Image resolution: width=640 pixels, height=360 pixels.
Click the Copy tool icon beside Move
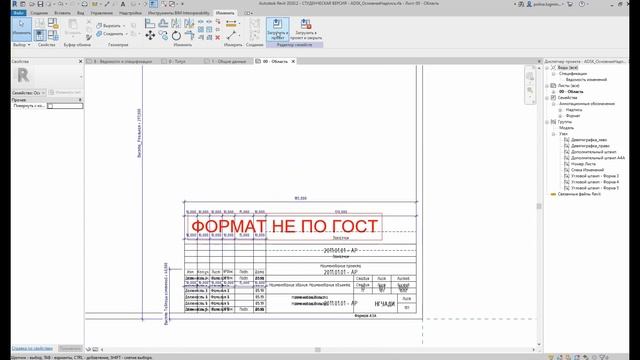[163, 36]
